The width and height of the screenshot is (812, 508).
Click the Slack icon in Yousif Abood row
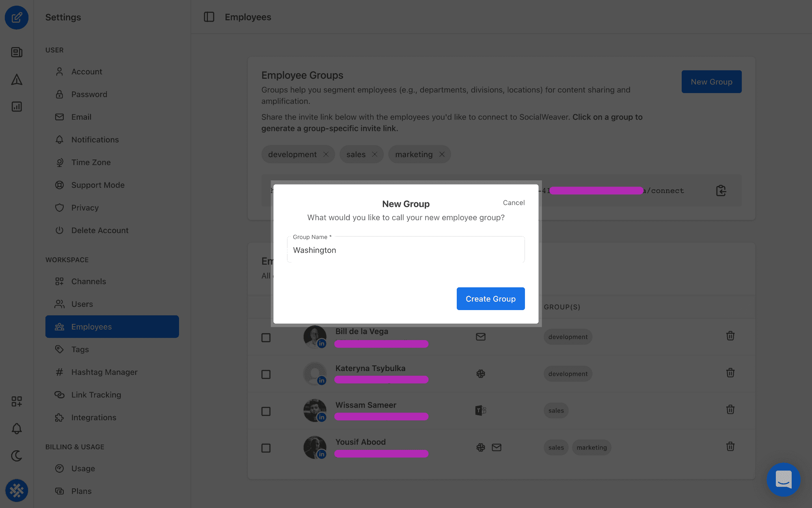pos(481,447)
